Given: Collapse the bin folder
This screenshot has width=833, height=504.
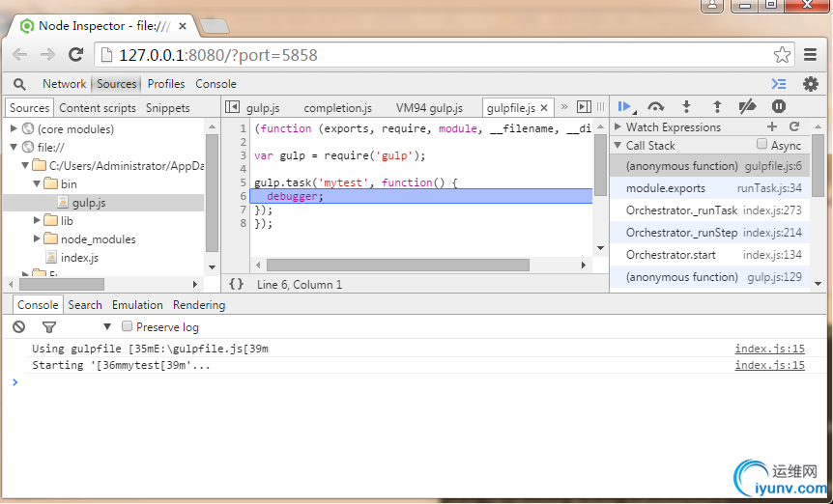Looking at the screenshot, I should 37,184.
